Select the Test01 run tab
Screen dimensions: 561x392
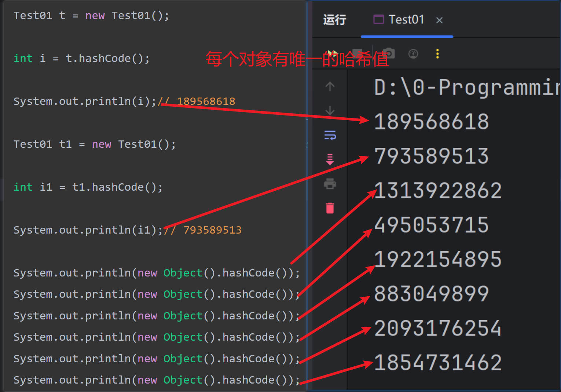[400, 19]
